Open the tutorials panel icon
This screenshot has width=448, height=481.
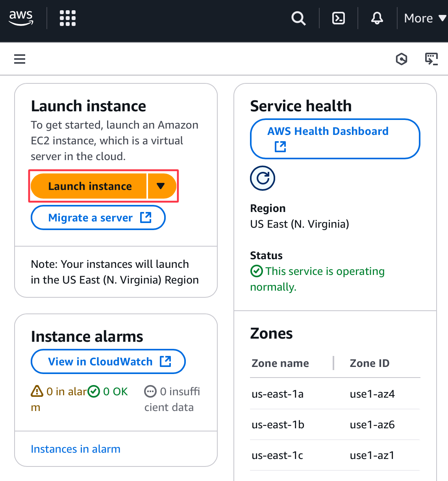pyautogui.click(x=431, y=59)
